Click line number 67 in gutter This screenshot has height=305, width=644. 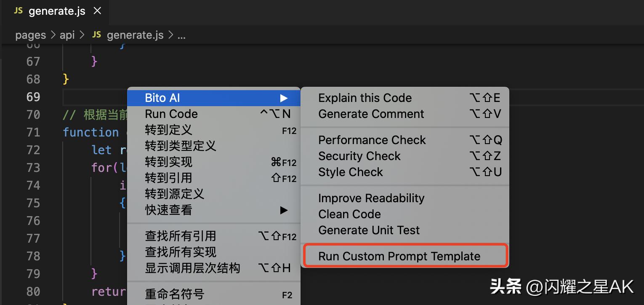(x=33, y=62)
